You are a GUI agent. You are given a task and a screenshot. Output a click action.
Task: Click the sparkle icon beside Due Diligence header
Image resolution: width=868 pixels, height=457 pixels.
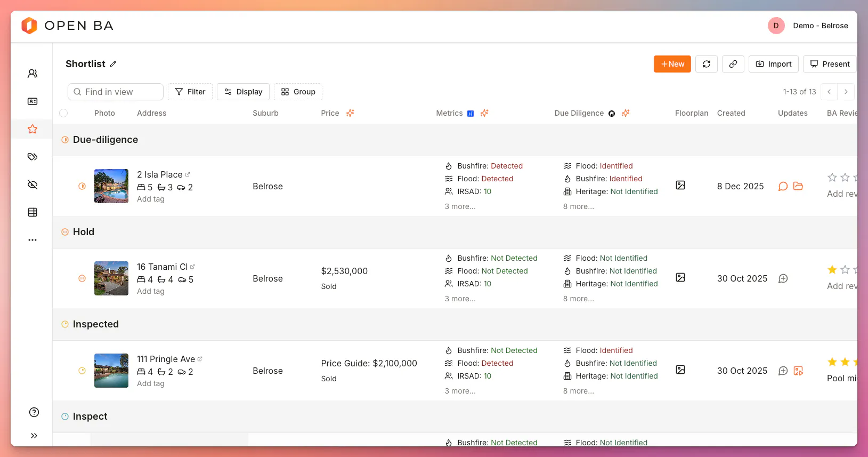coord(626,113)
